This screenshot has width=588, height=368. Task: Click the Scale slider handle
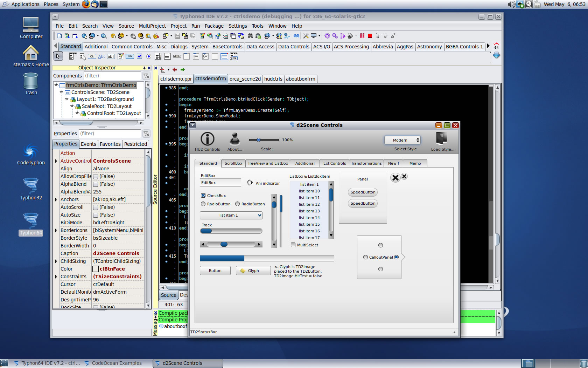tap(259, 140)
